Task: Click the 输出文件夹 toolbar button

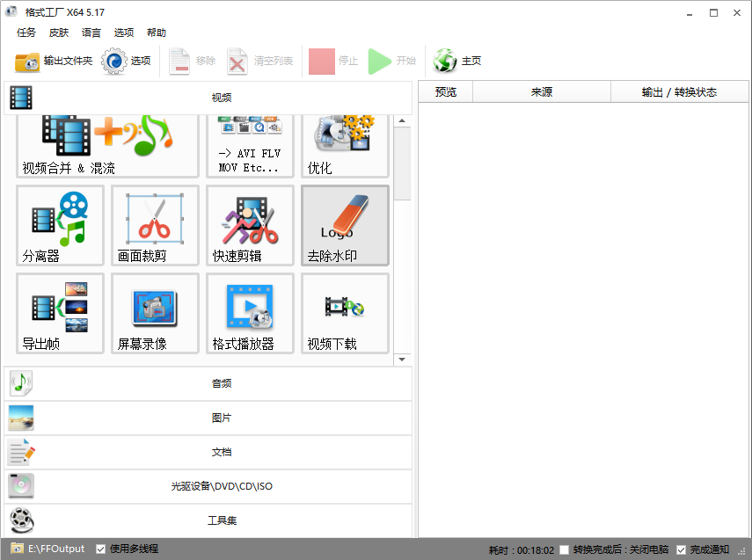Action: point(54,62)
